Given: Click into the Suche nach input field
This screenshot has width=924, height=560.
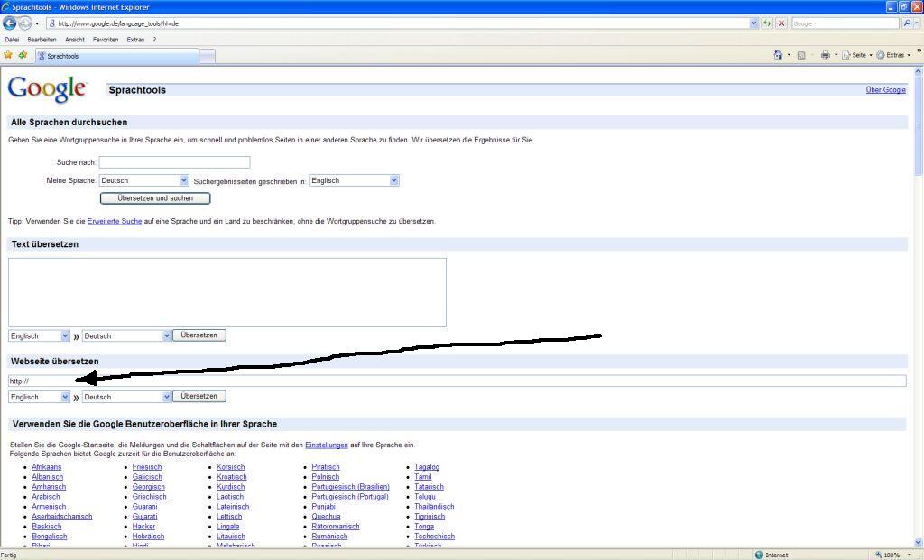Looking at the screenshot, I should (x=174, y=162).
